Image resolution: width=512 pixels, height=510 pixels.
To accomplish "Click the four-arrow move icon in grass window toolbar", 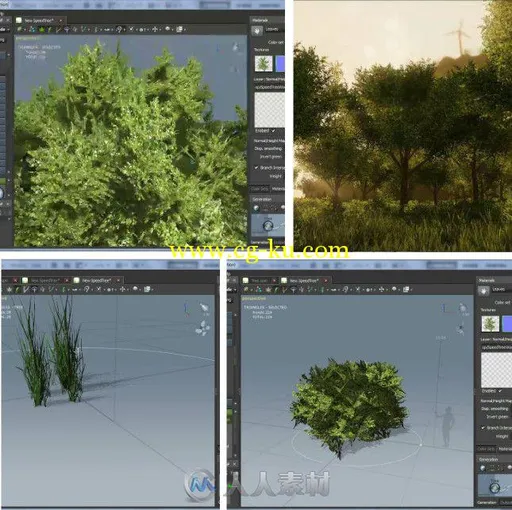I will 122,289.
